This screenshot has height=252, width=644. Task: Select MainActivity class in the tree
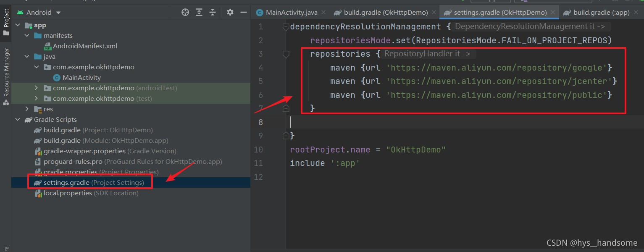pos(77,78)
